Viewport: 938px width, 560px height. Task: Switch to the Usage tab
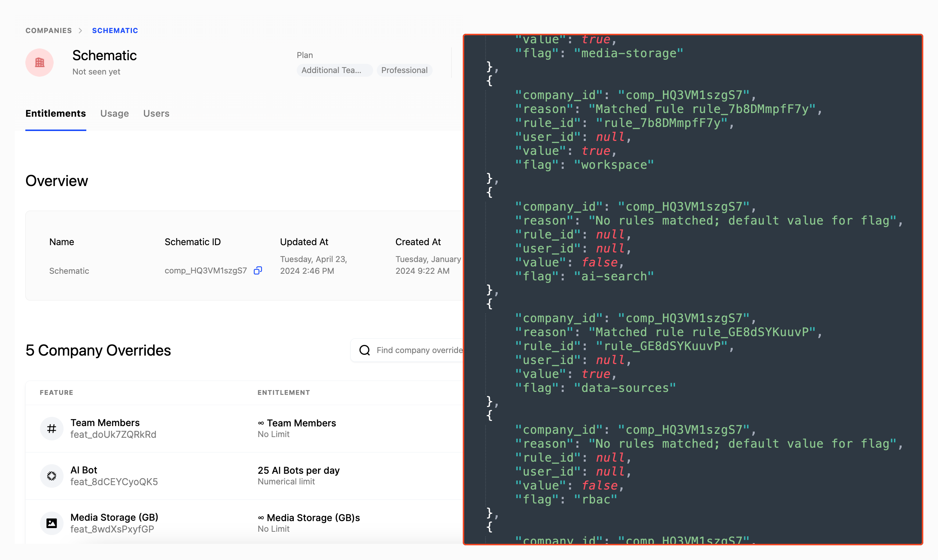click(115, 114)
